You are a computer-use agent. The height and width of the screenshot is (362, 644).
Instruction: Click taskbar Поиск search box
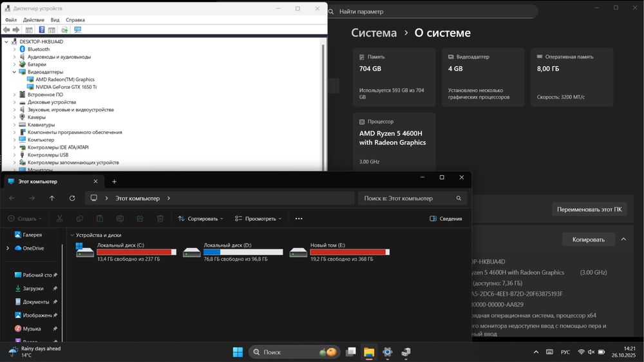tap(294, 352)
